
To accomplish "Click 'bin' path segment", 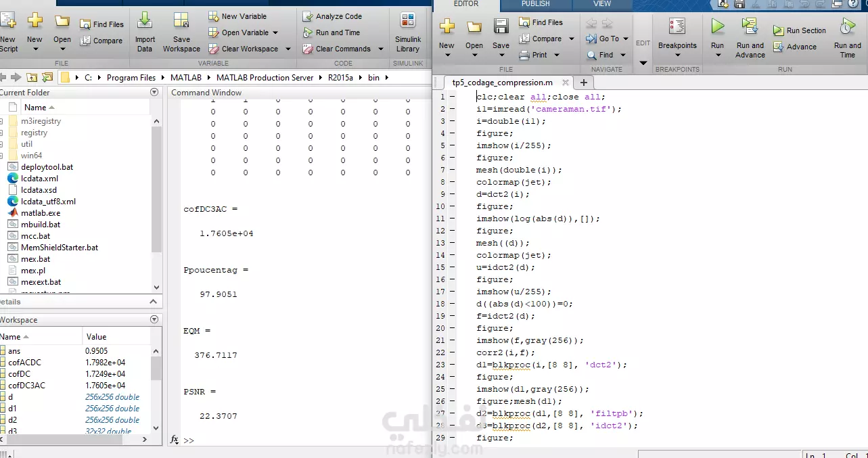I will pos(374,77).
